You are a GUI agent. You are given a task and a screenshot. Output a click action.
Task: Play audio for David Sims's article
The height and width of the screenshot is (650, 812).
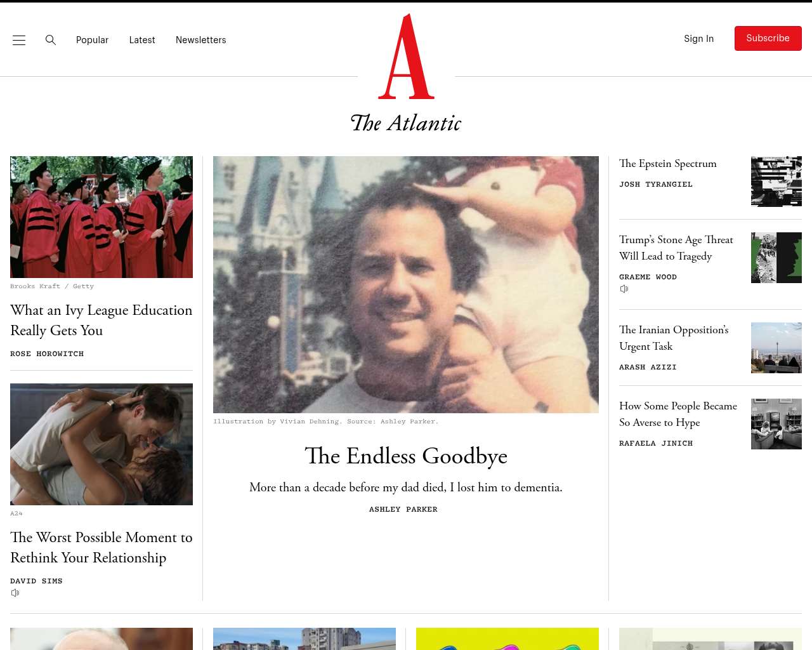15,593
